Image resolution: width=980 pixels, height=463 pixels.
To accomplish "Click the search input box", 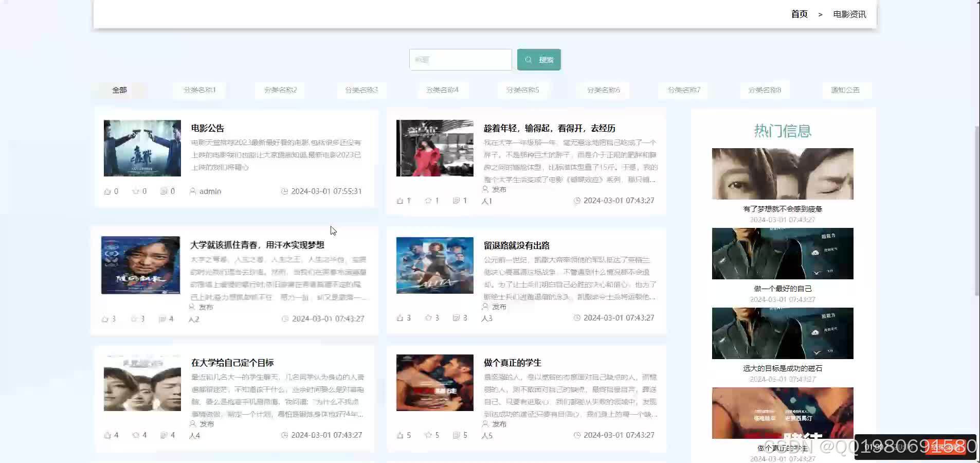I will point(460,59).
